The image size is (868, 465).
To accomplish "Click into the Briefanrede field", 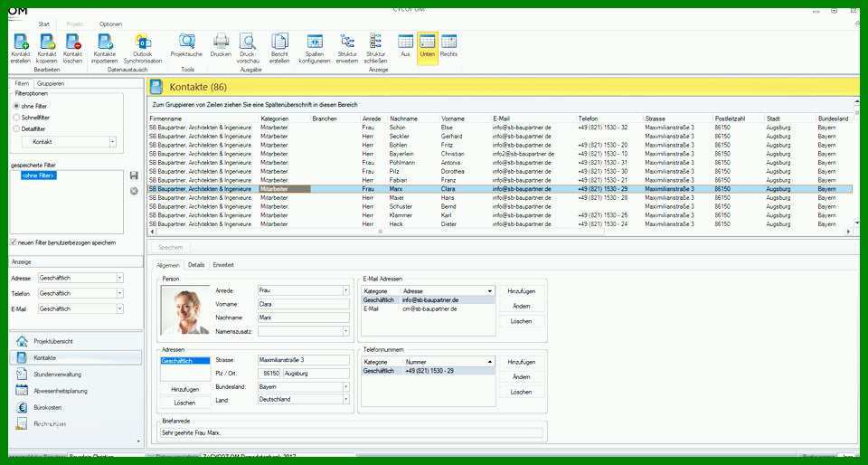I will click(352, 433).
